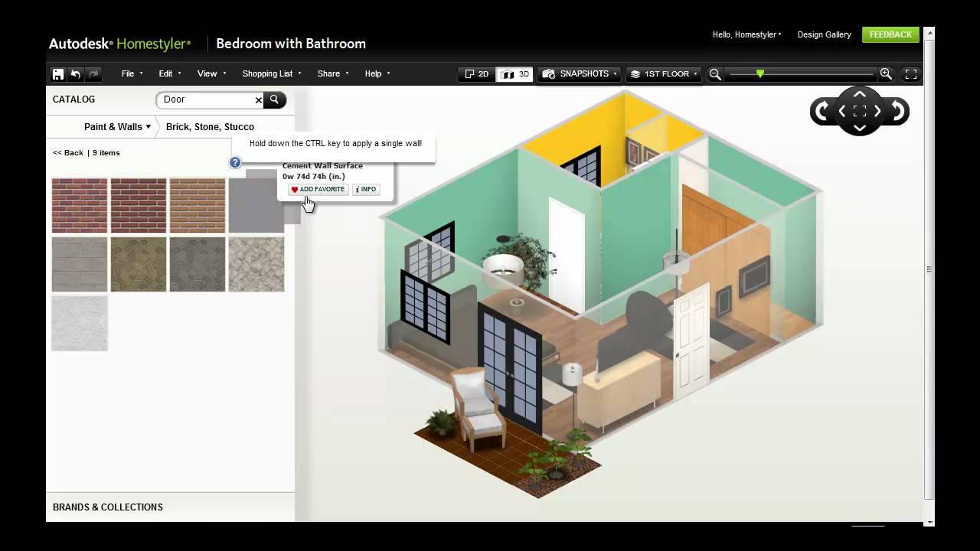Open the Shopping List menu
This screenshot has height=551, width=980.
(272, 74)
